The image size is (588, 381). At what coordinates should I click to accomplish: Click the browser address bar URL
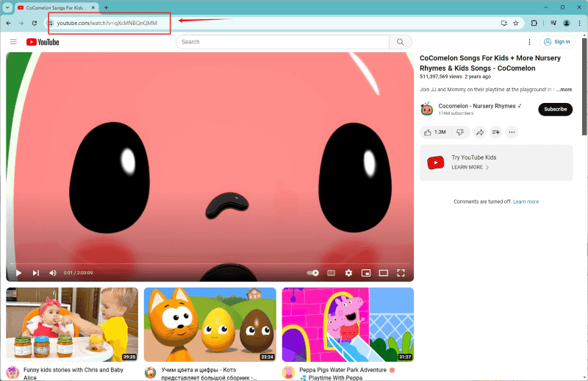click(107, 23)
